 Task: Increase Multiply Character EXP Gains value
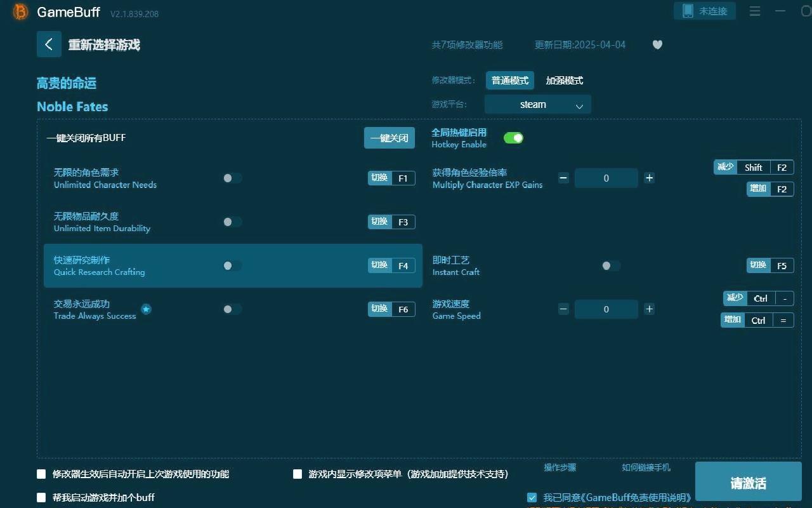click(649, 178)
